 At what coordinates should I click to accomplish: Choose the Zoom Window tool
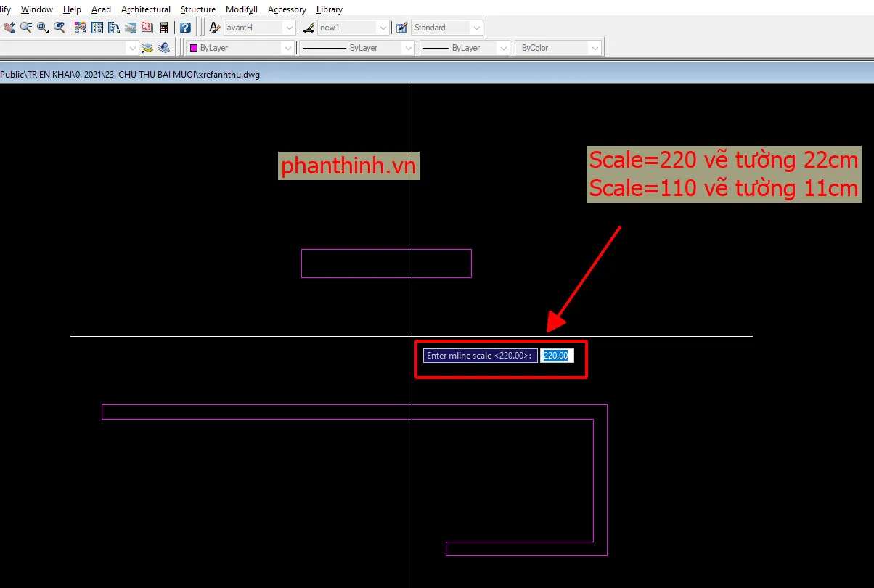click(43, 28)
